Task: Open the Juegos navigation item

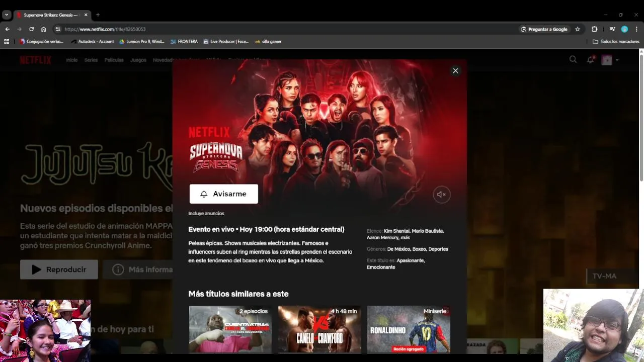Action: pos(138,60)
